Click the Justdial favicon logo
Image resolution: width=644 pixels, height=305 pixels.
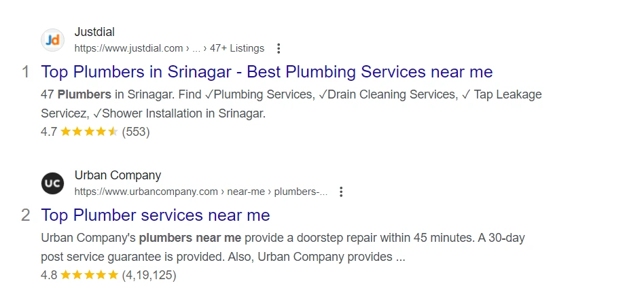click(52, 40)
